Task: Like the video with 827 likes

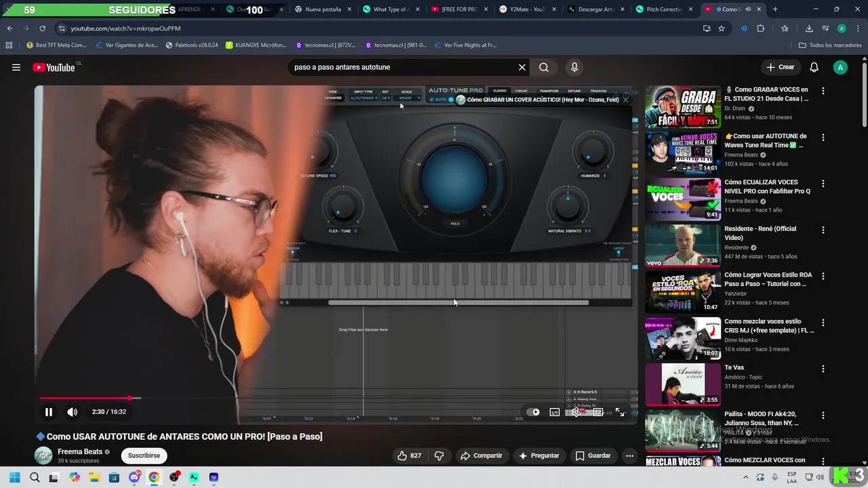Action: (409, 455)
